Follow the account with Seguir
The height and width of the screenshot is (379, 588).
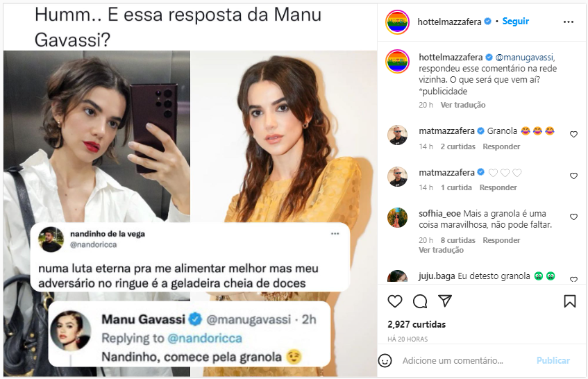pos(516,22)
